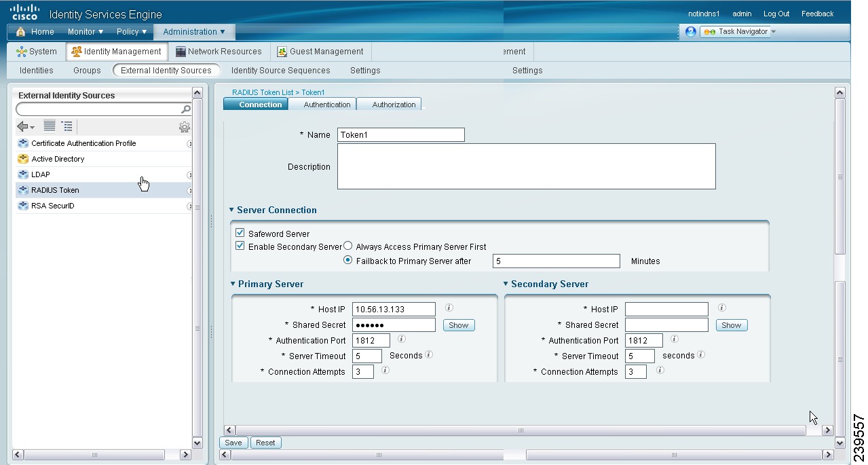Switch sidebar to tree view icon
Image resolution: width=868 pixels, height=465 pixels.
[67, 126]
